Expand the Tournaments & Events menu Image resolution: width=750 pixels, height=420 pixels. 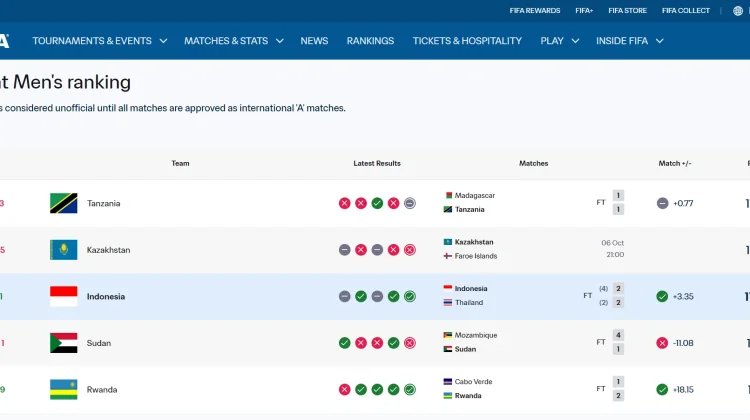coord(99,41)
